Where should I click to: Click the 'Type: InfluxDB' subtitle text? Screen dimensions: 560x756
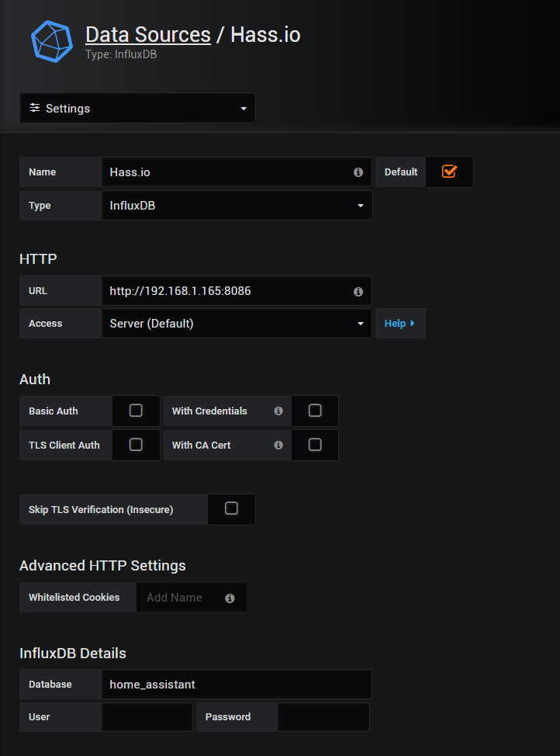[121, 54]
